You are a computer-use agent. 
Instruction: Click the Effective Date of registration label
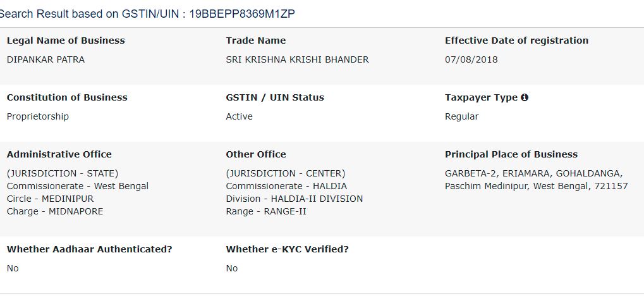[x=516, y=40]
